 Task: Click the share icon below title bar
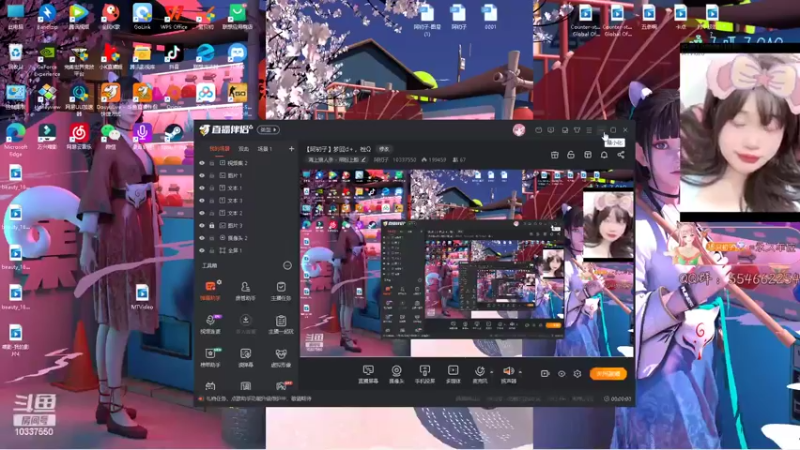621,155
